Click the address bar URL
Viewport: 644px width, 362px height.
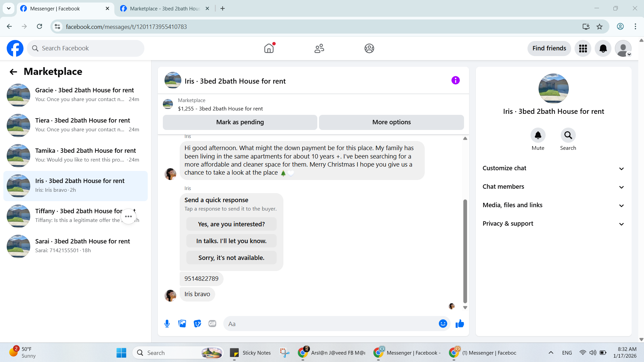[126, 27]
